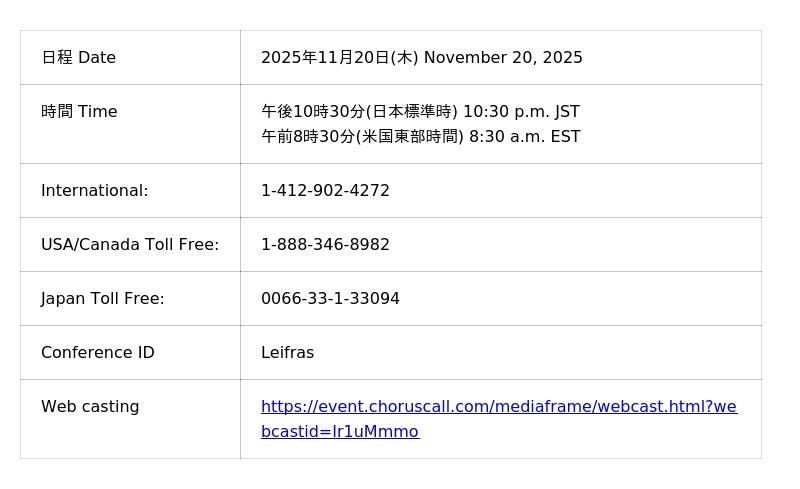Viewport: 800px width, 489px height.
Task: Click the "Web casting" row label
Action: coord(90,407)
